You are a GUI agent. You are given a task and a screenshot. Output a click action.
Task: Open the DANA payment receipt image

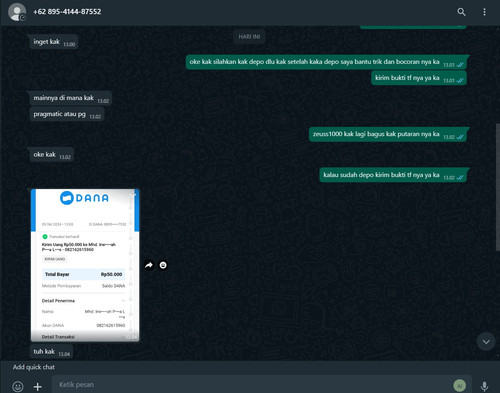coord(85,265)
